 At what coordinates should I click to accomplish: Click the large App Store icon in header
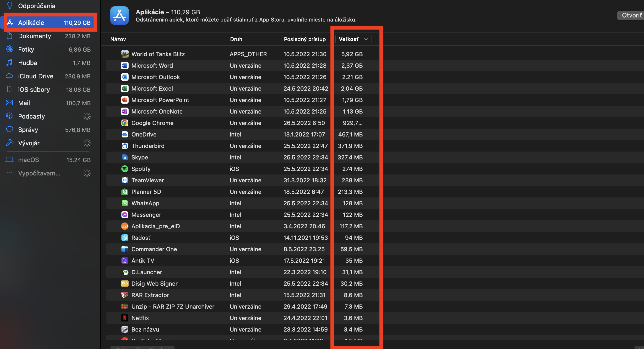click(x=120, y=16)
